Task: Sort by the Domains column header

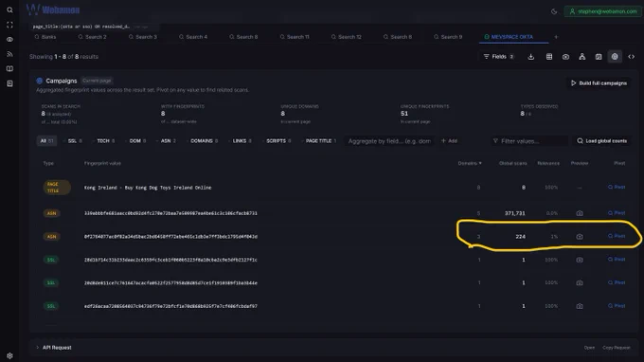Action: [470, 163]
